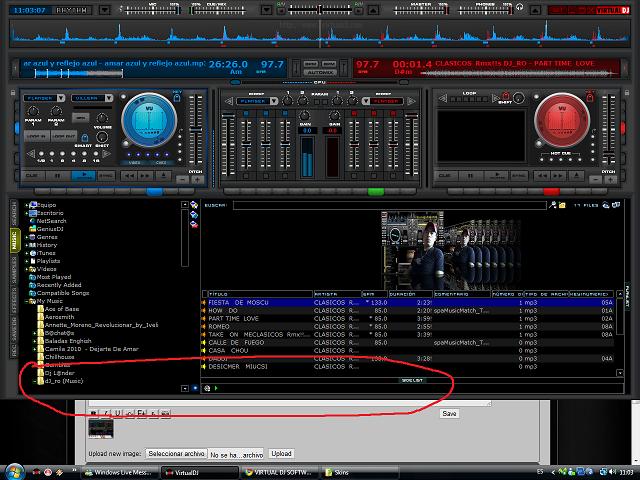Open the Windows Start menu
640x480 pixels.
15,472
